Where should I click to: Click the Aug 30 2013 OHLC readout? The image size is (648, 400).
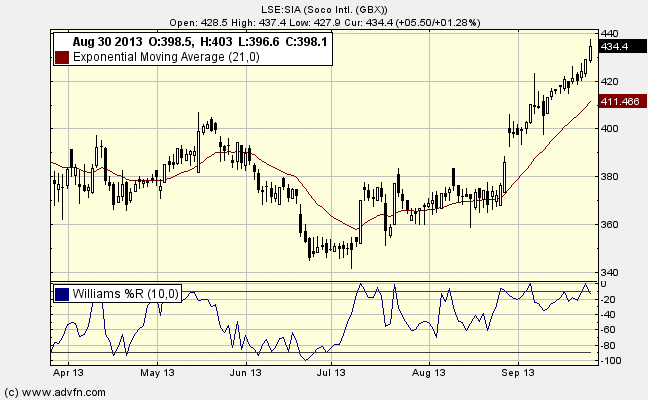(200, 41)
